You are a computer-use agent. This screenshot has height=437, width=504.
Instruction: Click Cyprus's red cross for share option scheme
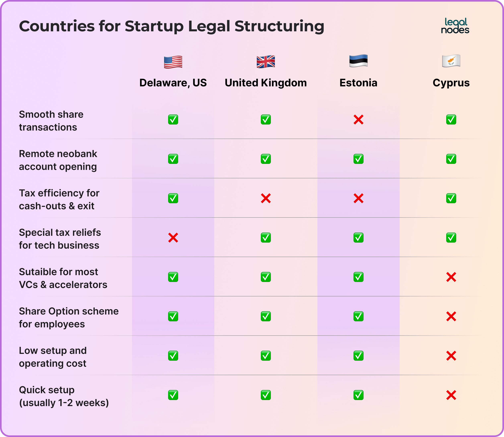click(451, 316)
